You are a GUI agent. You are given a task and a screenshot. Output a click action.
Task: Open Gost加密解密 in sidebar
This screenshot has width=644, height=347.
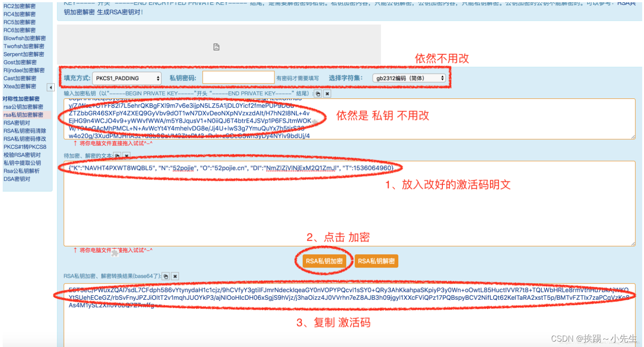click(20, 62)
